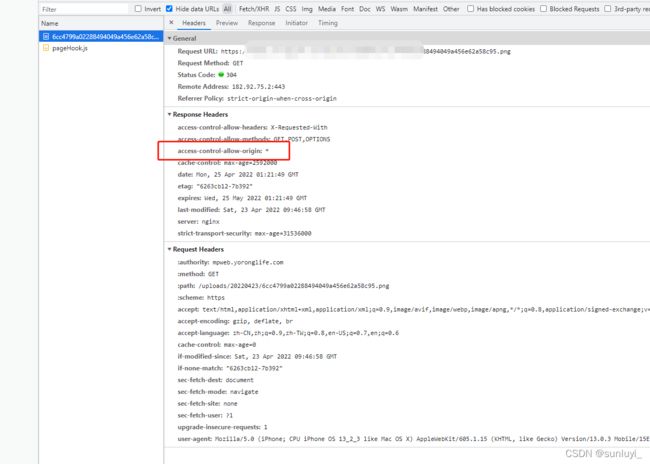The height and width of the screenshot is (464, 650).
Task: Click the if-modified-since header line
Action: [x=257, y=356]
